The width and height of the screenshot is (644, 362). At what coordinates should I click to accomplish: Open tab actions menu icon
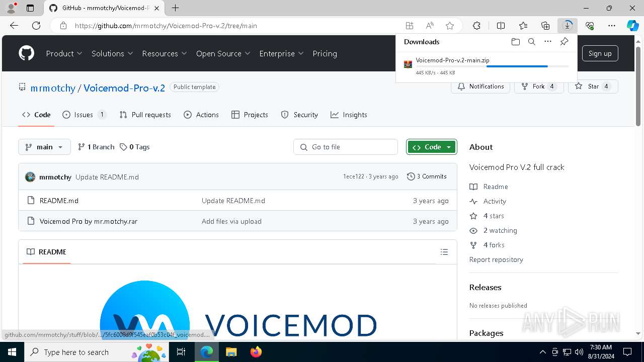tap(30, 8)
